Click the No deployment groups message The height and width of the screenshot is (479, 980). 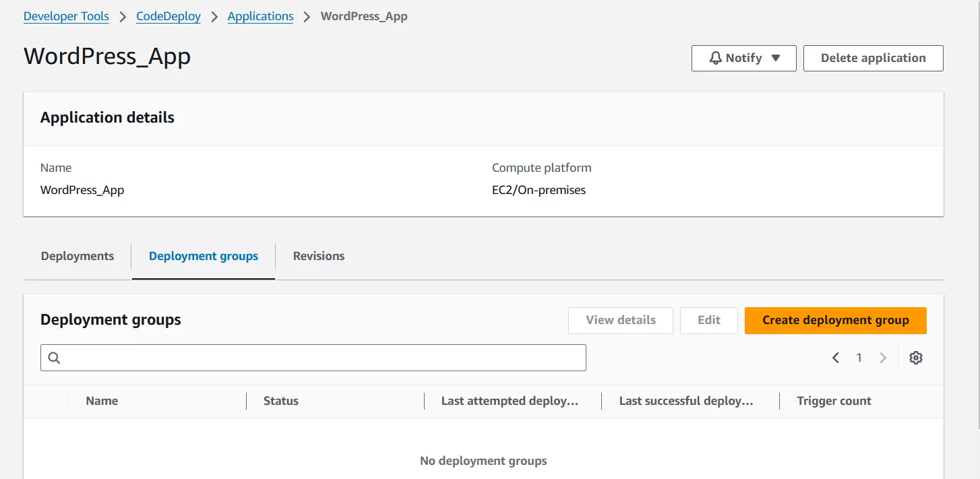point(483,461)
